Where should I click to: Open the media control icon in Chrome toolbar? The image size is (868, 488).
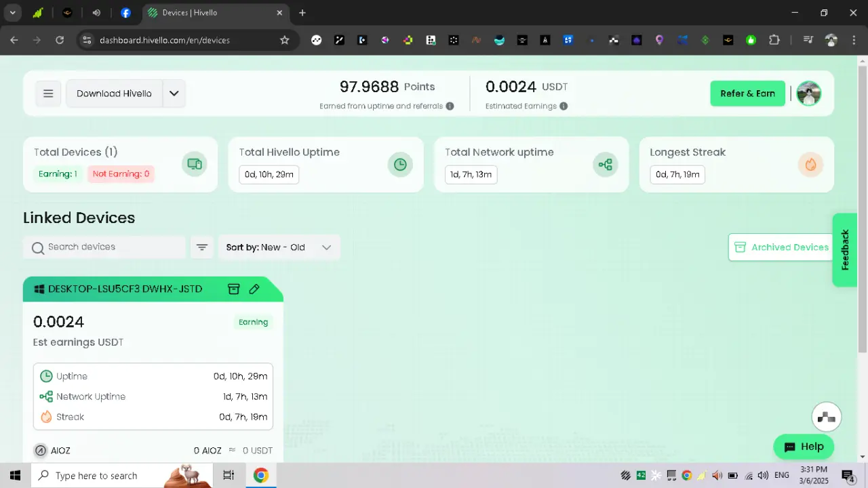(x=808, y=40)
